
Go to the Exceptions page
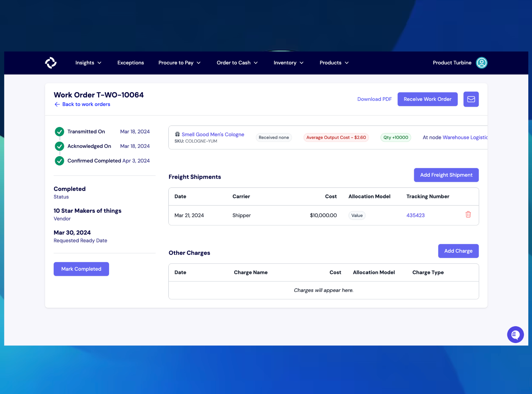(131, 63)
